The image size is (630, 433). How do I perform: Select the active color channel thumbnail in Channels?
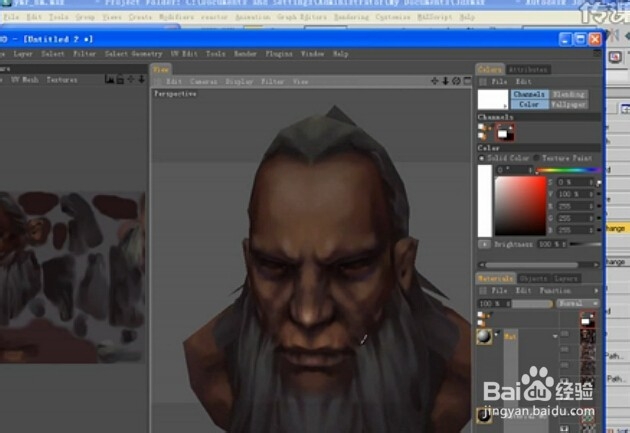pyautogui.click(x=505, y=133)
